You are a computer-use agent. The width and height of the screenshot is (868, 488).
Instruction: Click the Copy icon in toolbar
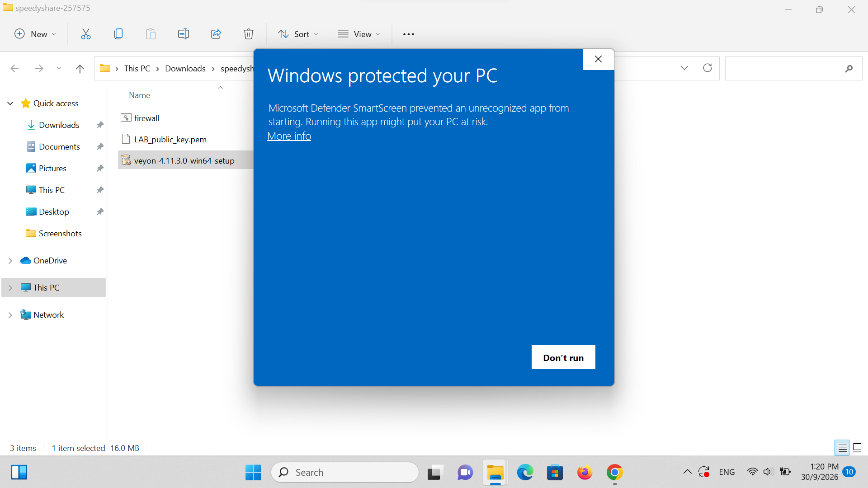point(118,34)
